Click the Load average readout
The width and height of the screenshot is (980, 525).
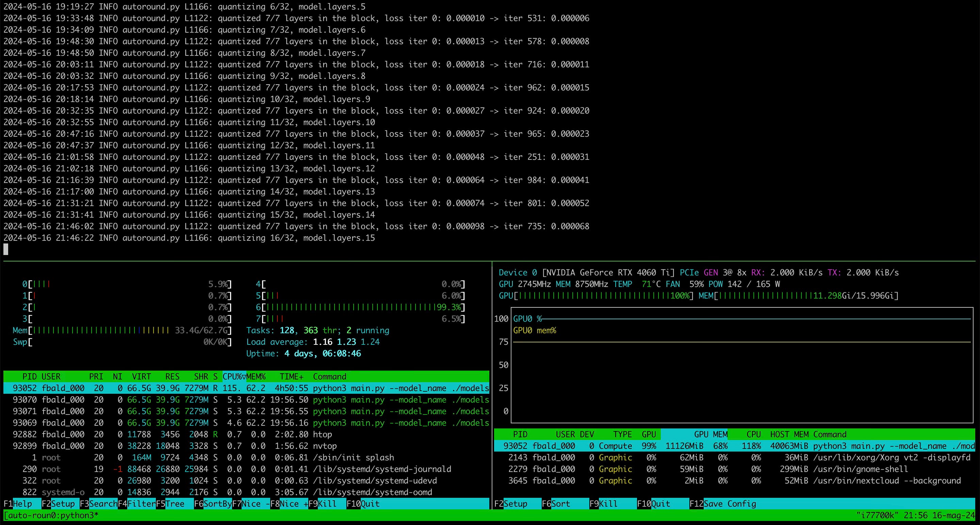pyautogui.click(x=313, y=342)
